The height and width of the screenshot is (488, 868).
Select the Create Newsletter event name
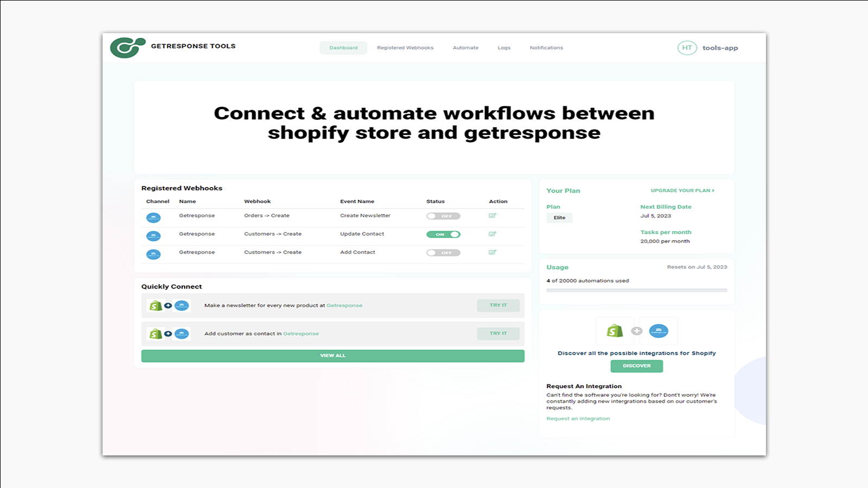(x=365, y=216)
